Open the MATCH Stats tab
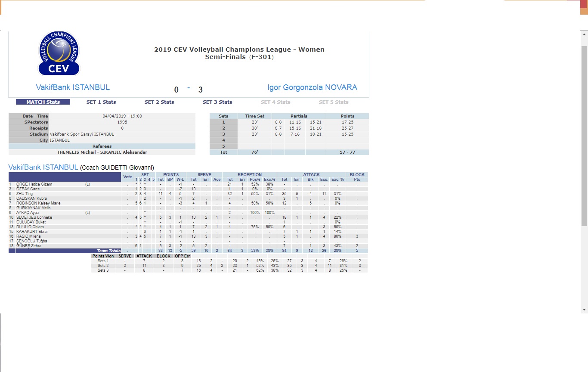 point(43,102)
